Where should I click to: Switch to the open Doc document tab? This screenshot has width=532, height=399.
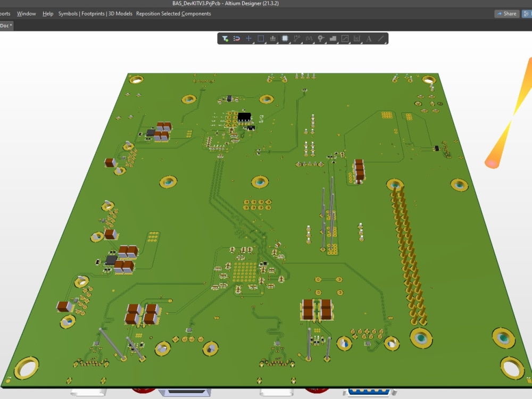tap(5, 24)
